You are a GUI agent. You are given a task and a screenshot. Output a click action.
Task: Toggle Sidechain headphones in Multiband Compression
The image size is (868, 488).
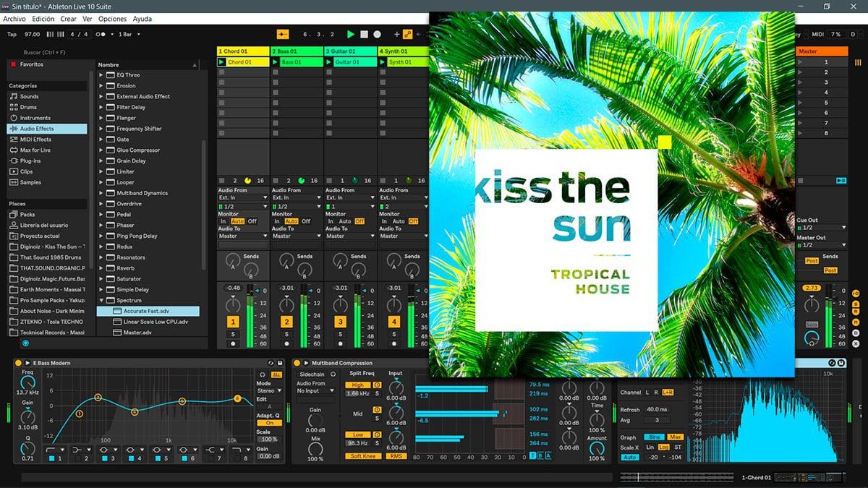click(x=333, y=374)
